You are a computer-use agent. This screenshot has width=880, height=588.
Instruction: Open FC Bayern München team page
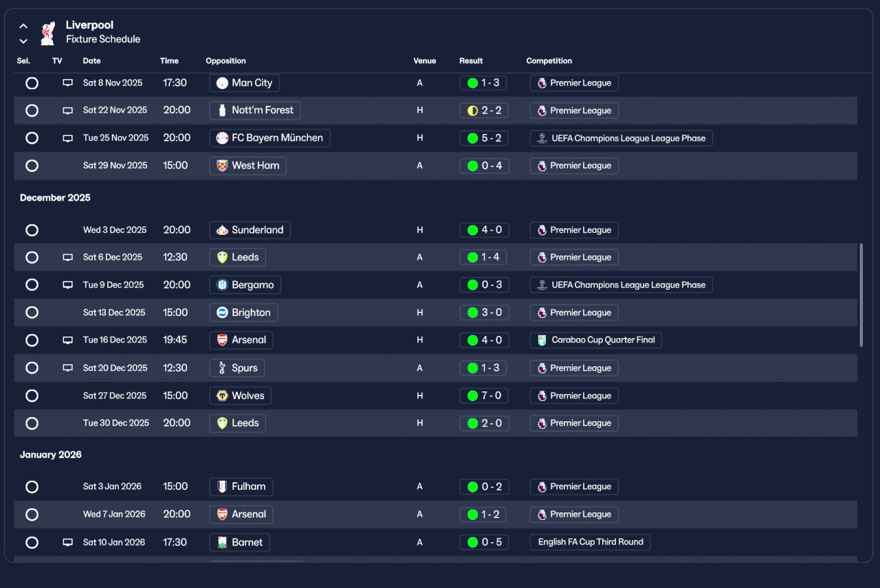(x=269, y=138)
